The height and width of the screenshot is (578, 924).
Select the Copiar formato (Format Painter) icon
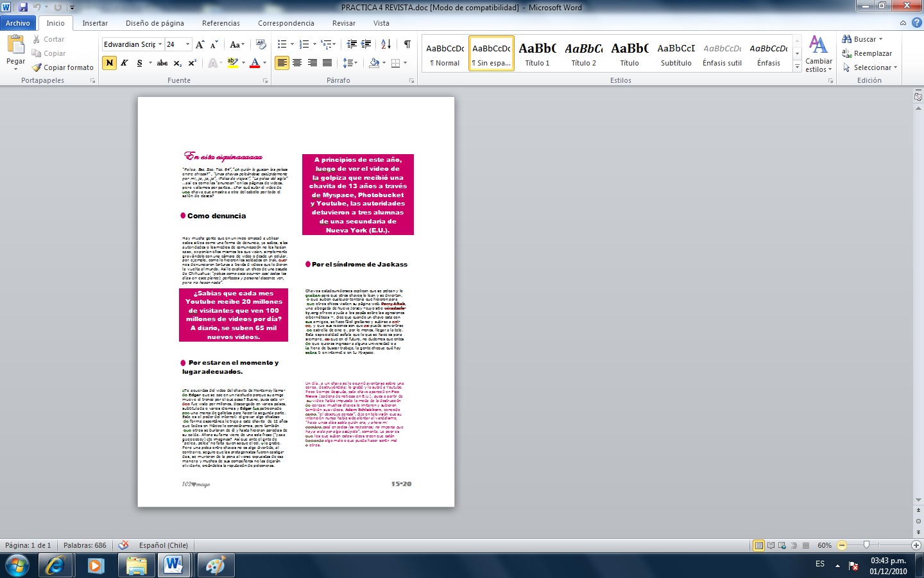(37, 67)
